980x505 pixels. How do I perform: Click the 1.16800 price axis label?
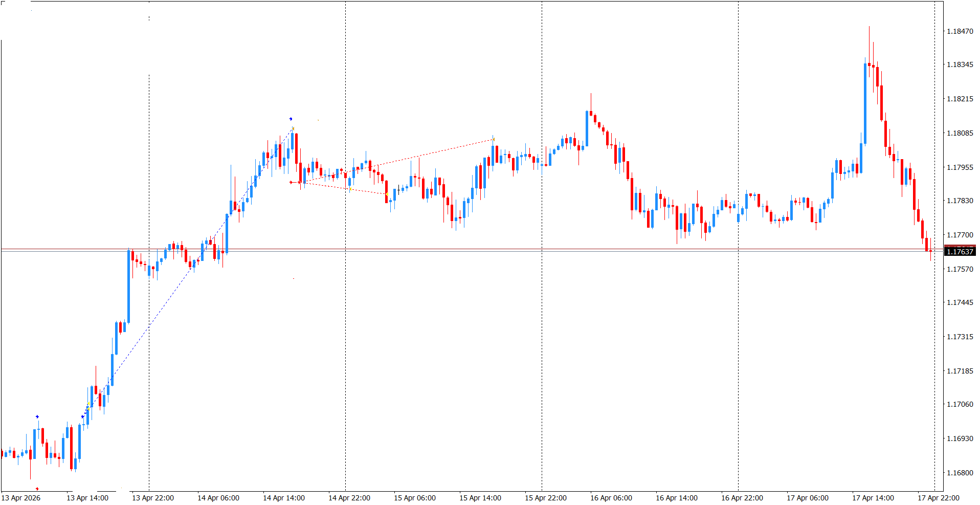click(x=960, y=473)
